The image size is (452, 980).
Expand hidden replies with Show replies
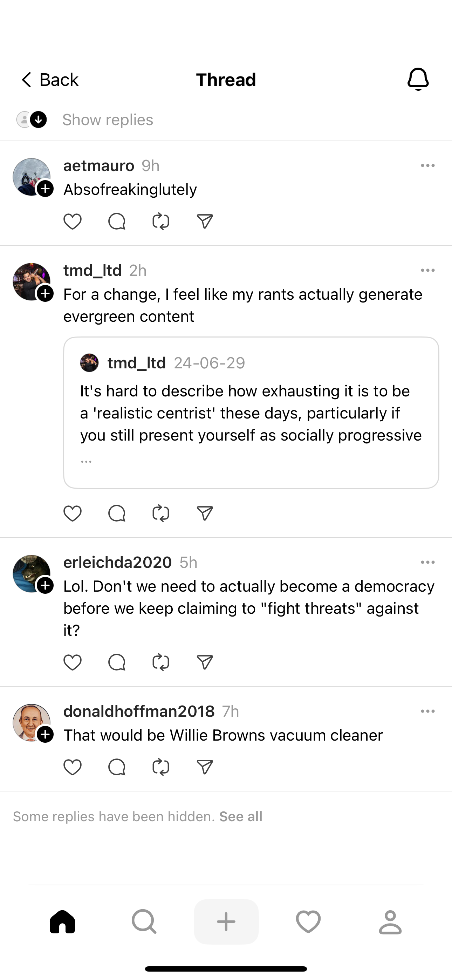(x=108, y=120)
